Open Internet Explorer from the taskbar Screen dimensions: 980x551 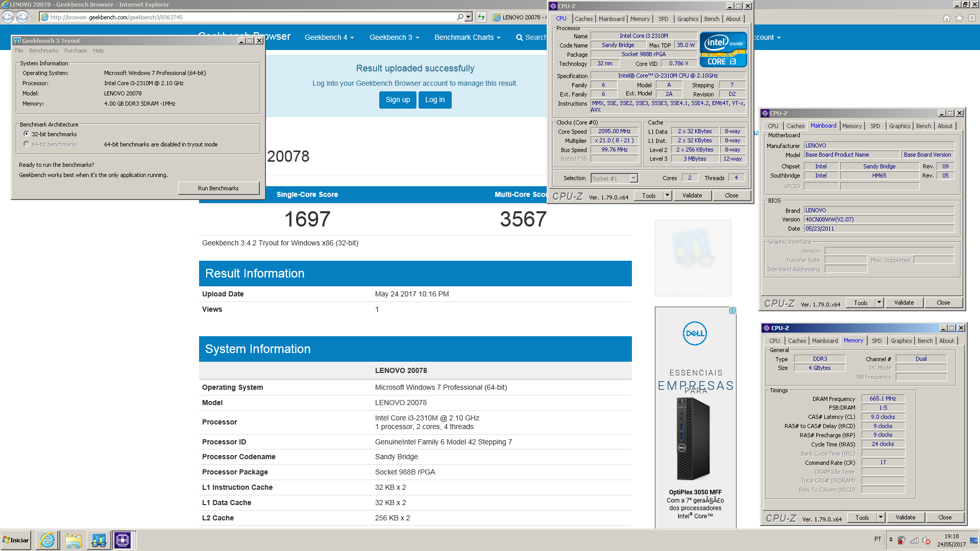(x=47, y=540)
